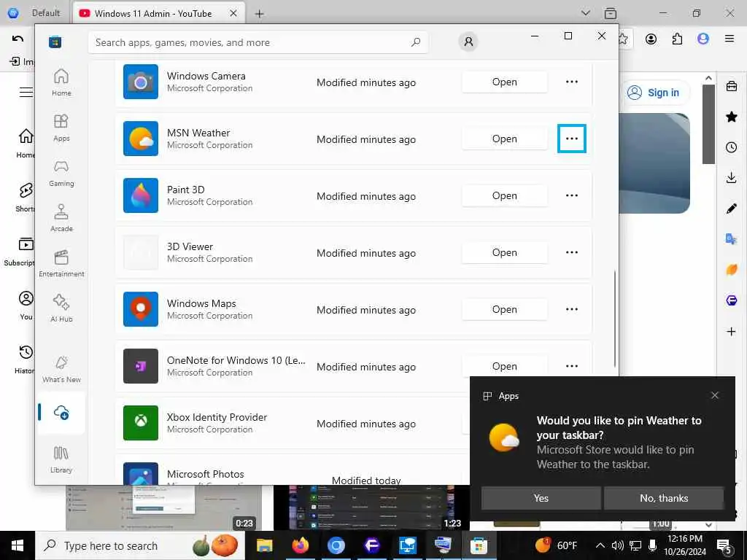Image resolution: width=747 pixels, height=560 pixels.
Task: Open YouTube Subscriptions in left navigation
Action: pyautogui.click(x=20, y=252)
